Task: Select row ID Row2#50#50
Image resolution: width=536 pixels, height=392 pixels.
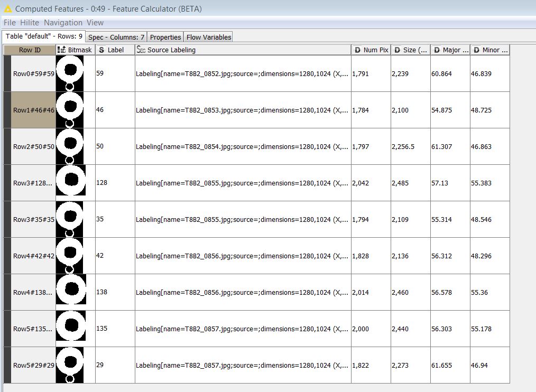Action: [x=33, y=147]
